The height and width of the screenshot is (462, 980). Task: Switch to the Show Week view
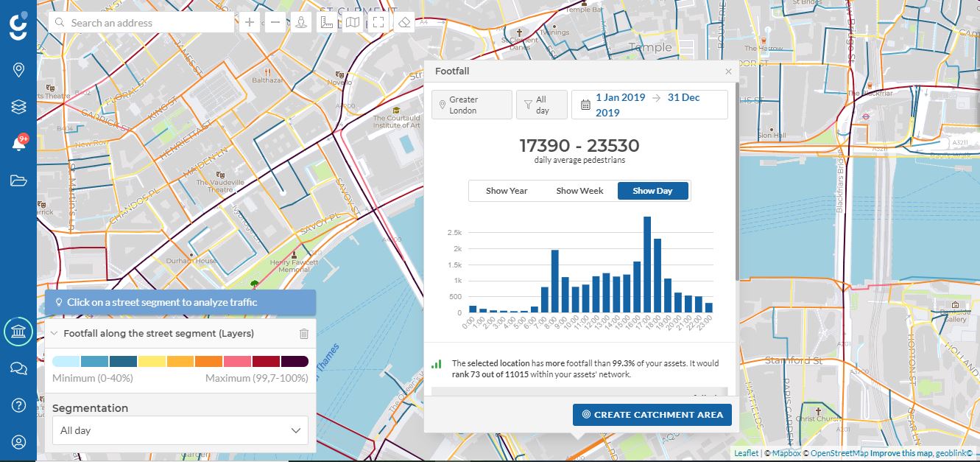point(579,190)
